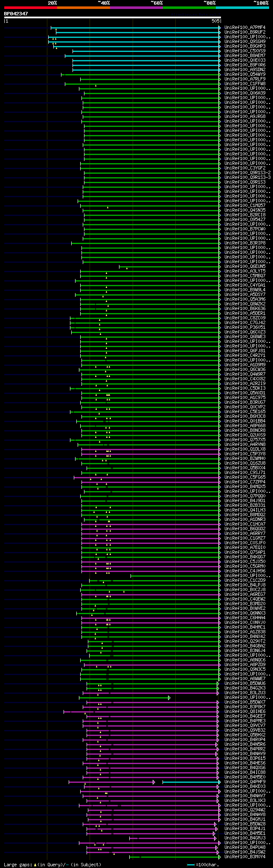This screenshot has height=868, width=273.
Task: Select the UniRef100_A1Z838 label
Action: click(x=245, y=632)
